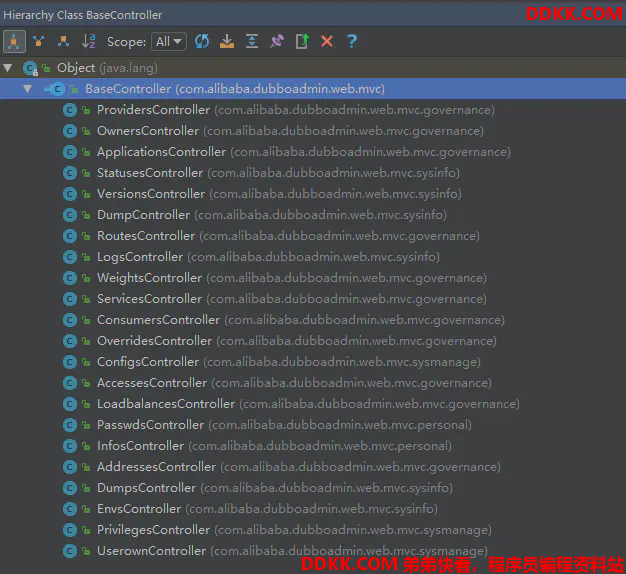Viewport: 626px width, 574px height.
Task: Open help with the question mark icon
Action: coord(352,42)
